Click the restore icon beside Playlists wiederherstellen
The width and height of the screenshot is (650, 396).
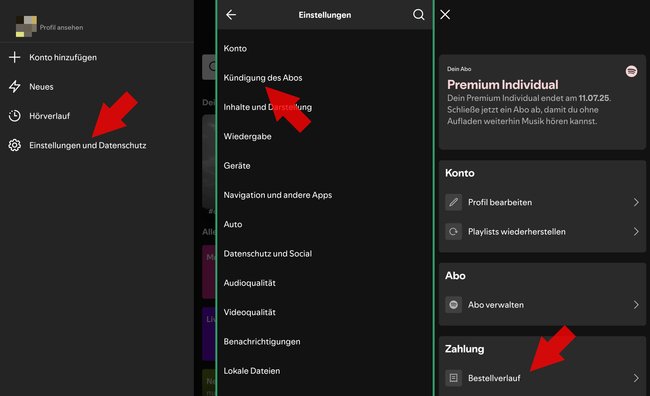tap(454, 232)
